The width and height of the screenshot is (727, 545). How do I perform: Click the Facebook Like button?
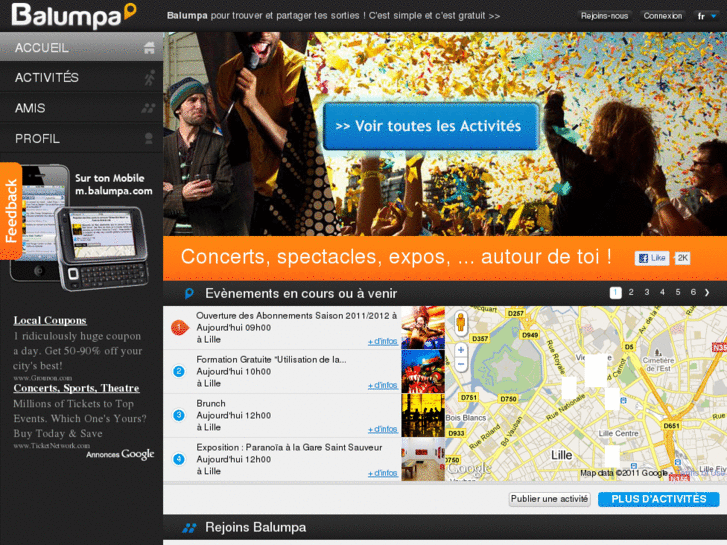coord(652,258)
